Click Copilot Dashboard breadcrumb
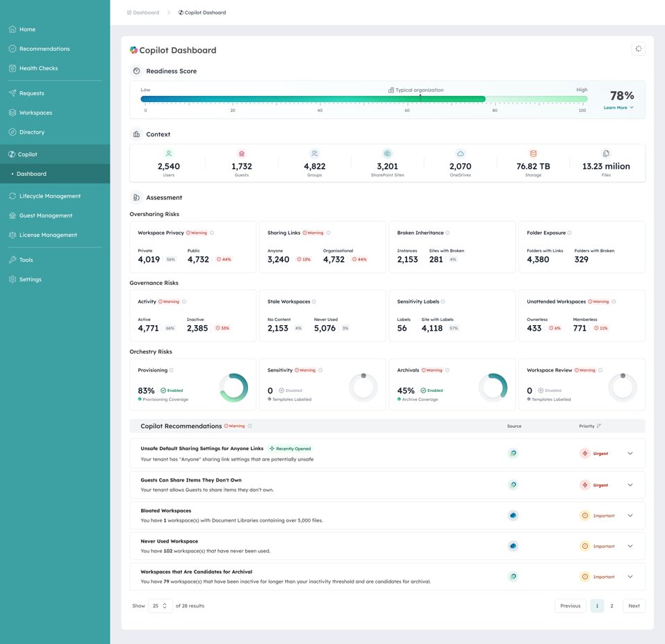665x644 pixels. 202,13
